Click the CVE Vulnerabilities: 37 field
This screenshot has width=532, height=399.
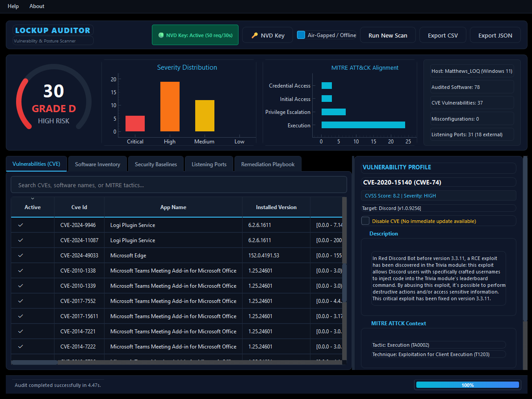(x=472, y=103)
